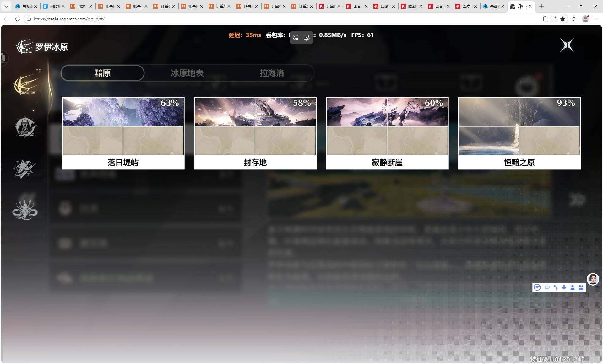Click the FPS: 61 readout
The image size is (603, 364).
point(362,35)
